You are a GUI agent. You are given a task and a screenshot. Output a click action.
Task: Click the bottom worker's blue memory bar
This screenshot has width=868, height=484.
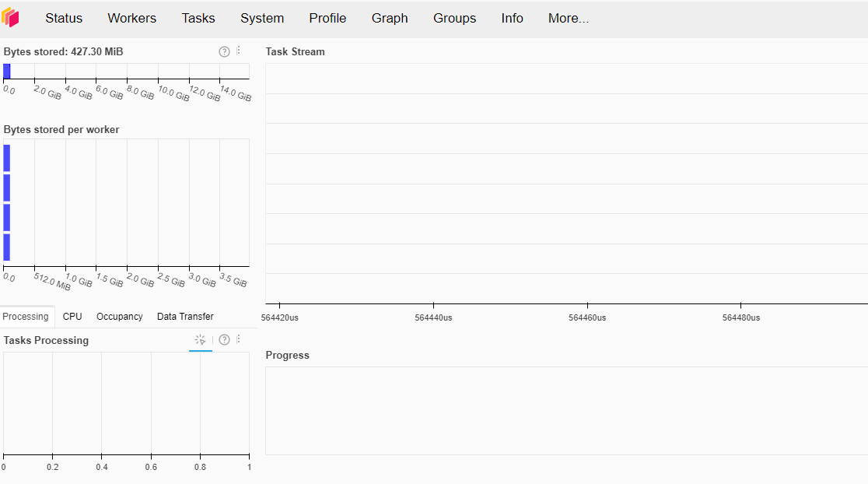pos(7,247)
